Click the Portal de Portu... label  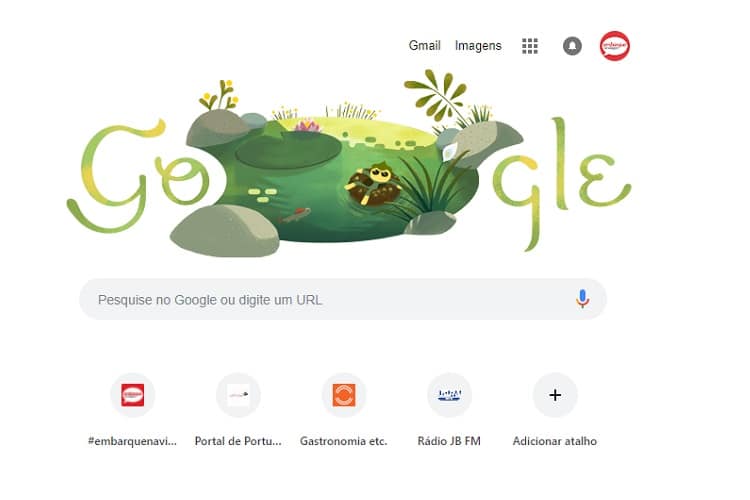[x=238, y=441]
